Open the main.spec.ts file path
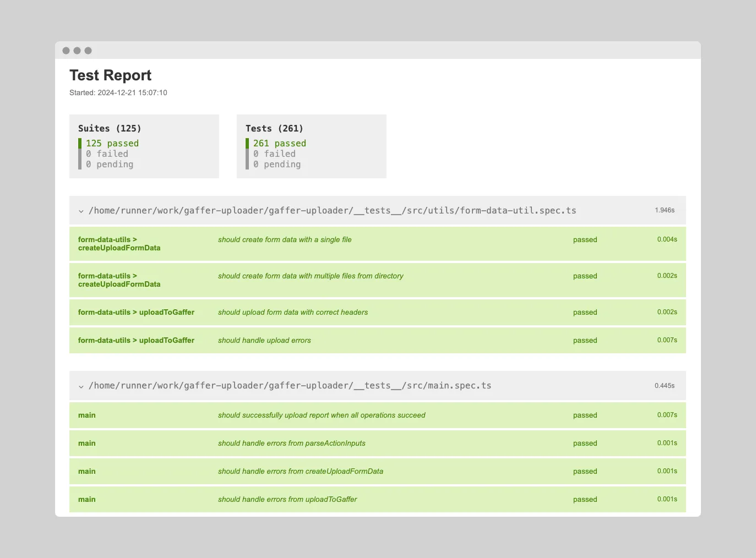The height and width of the screenshot is (558, 756). 290,386
